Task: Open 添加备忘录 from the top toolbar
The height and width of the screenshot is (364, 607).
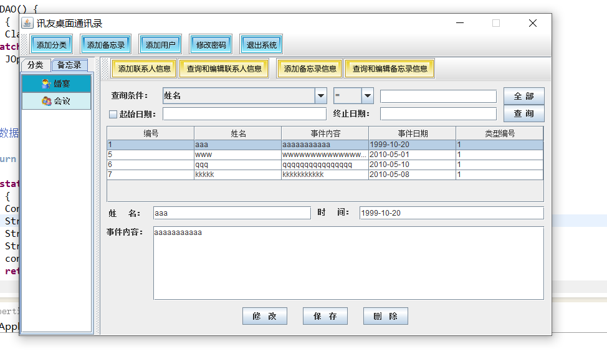Action: [x=106, y=45]
